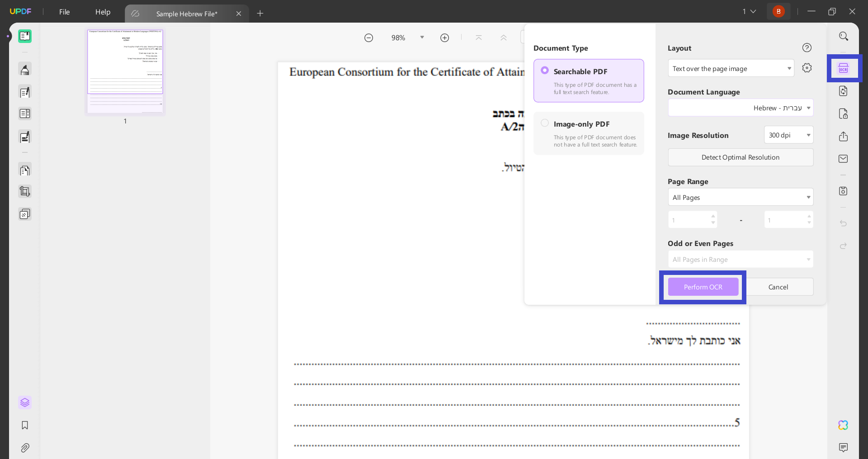Image resolution: width=868 pixels, height=459 pixels.
Task: Select page 1 thumbnail
Action: tap(125, 71)
